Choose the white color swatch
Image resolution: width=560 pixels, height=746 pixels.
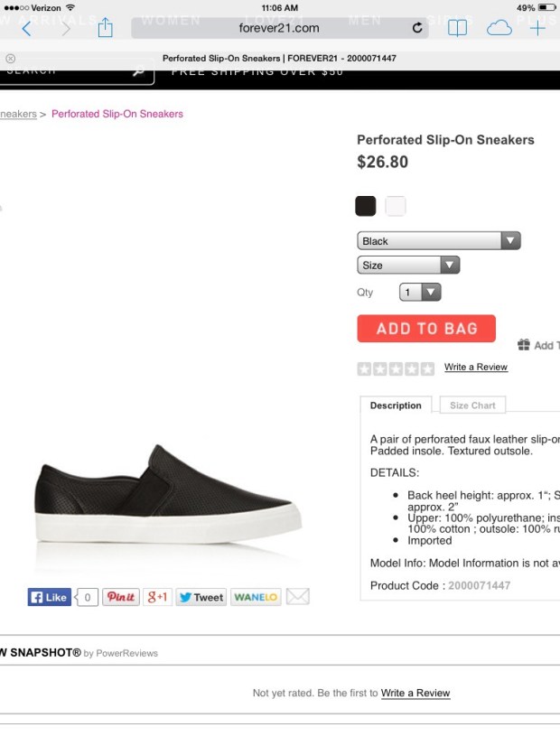pyautogui.click(x=396, y=206)
